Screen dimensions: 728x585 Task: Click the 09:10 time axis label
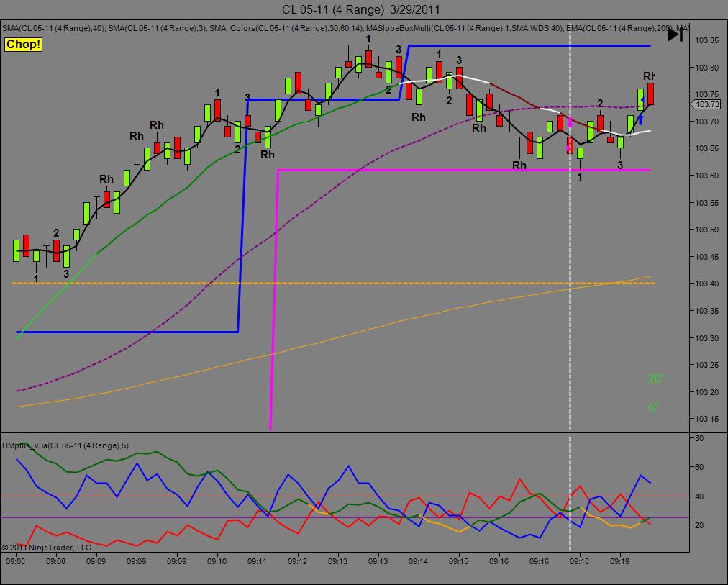coord(217,561)
